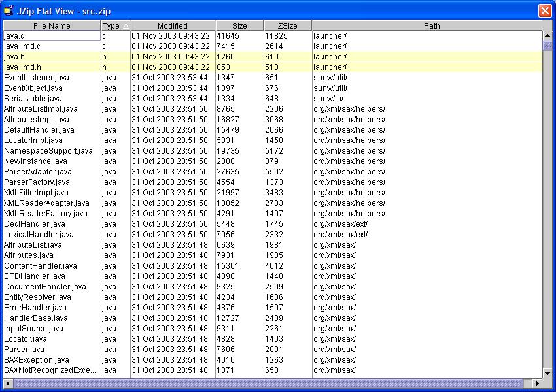Click the sunw/io/ path of Serializable.java

[328, 99]
